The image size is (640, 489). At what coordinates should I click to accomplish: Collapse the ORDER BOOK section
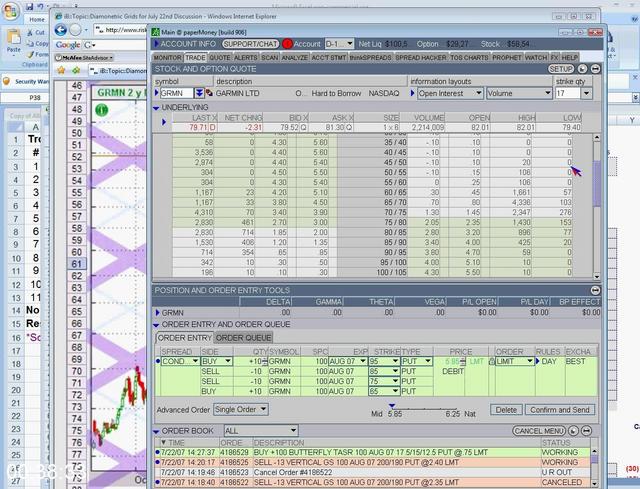click(x=156, y=431)
